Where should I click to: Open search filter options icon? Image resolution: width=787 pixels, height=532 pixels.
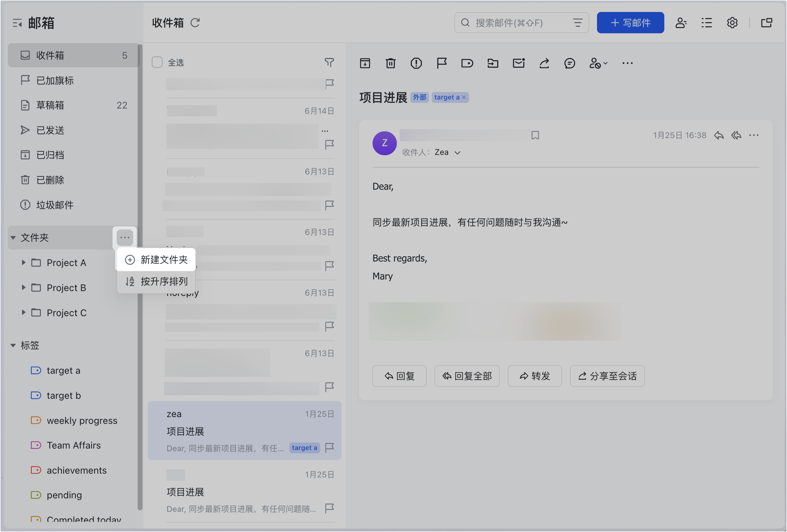578,23
